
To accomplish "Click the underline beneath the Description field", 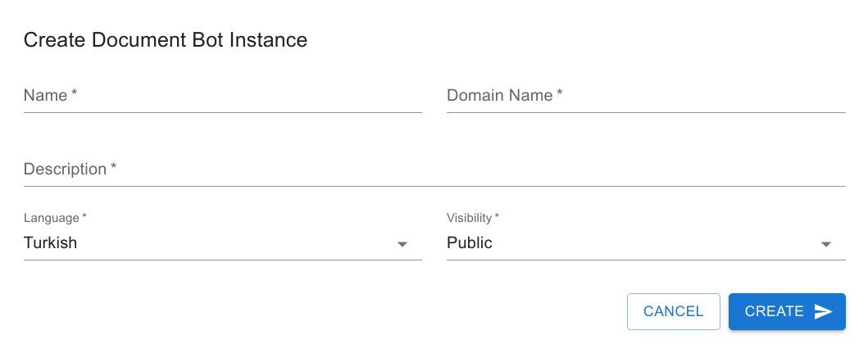I will coord(434,186).
